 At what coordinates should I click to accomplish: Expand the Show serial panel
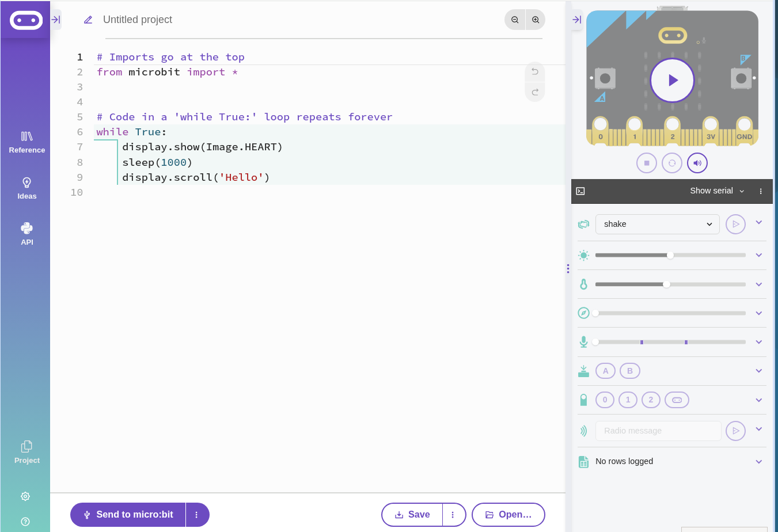[x=717, y=191]
